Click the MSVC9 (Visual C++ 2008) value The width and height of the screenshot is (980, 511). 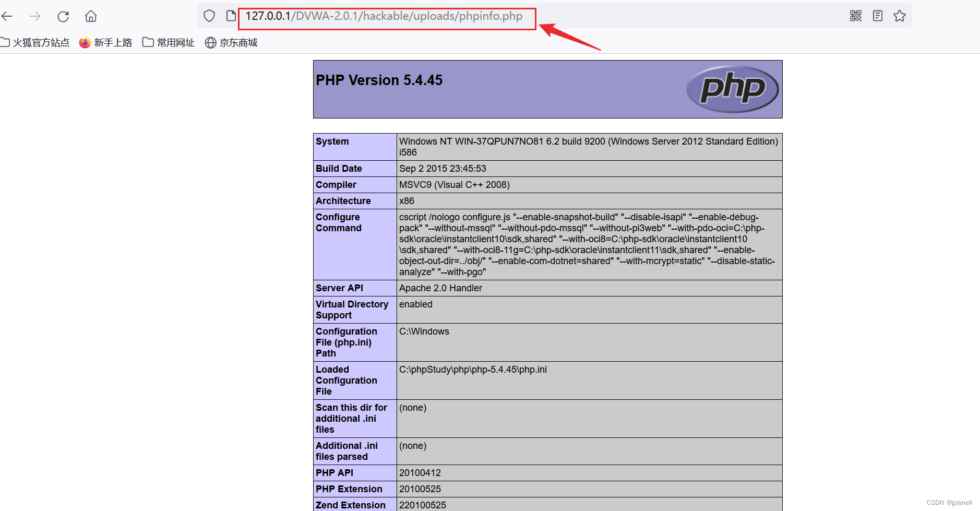(455, 185)
